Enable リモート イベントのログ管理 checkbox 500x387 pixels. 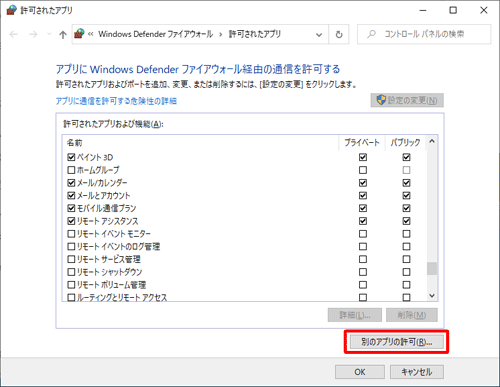tap(71, 247)
